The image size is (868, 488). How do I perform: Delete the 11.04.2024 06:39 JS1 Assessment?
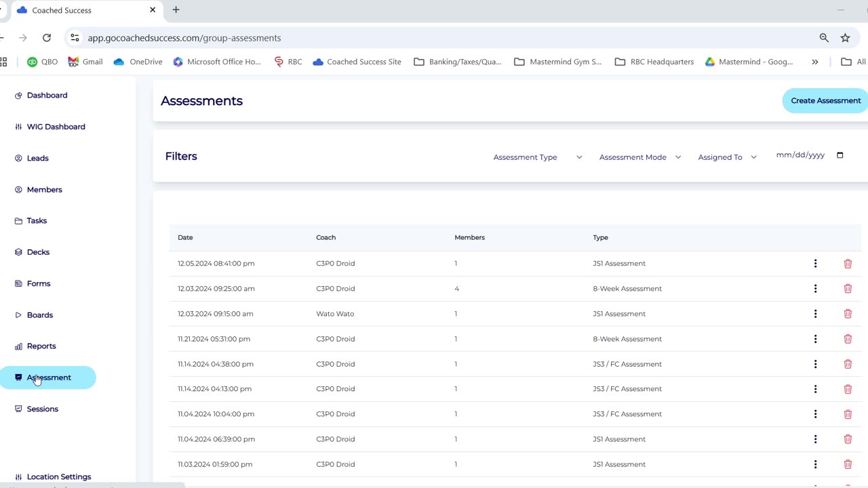pos(848,439)
